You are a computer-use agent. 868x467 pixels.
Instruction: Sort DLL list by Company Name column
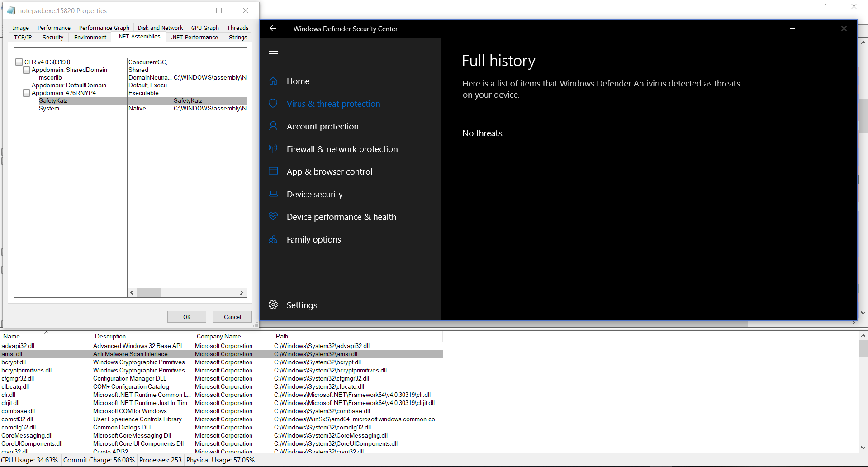[233, 336]
